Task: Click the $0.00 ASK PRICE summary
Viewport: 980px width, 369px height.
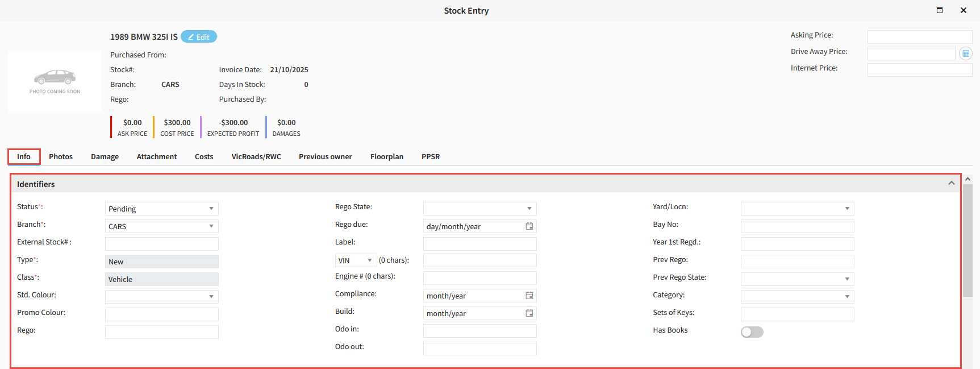Action: click(x=132, y=127)
